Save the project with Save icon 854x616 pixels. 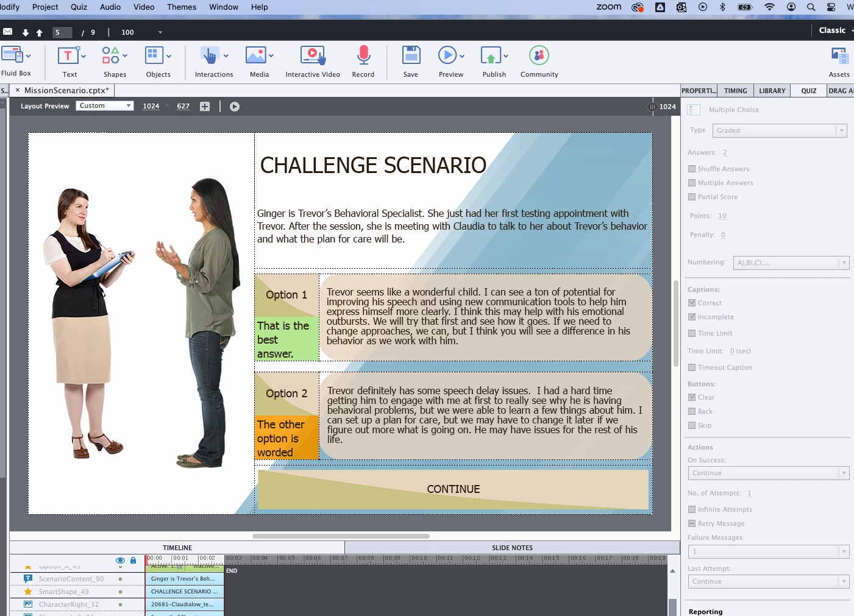pyautogui.click(x=411, y=55)
